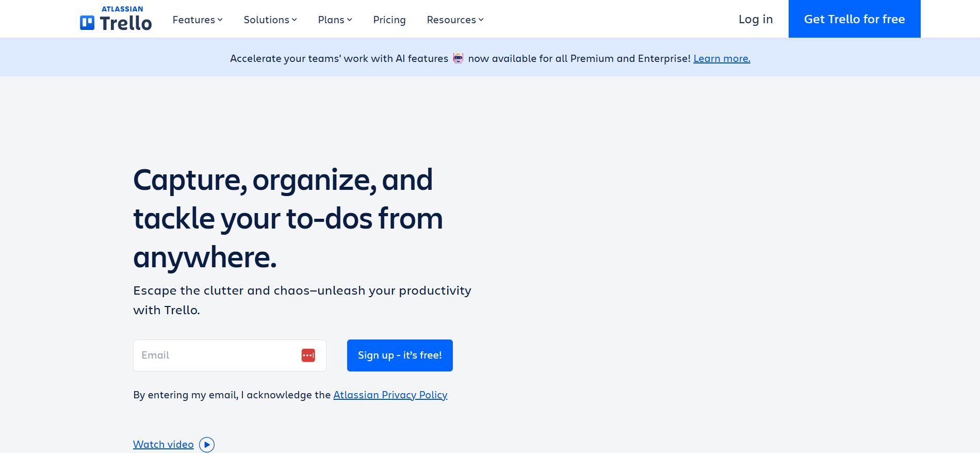Click the Log in link
Viewport: 980px width, 453px height.
[756, 19]
